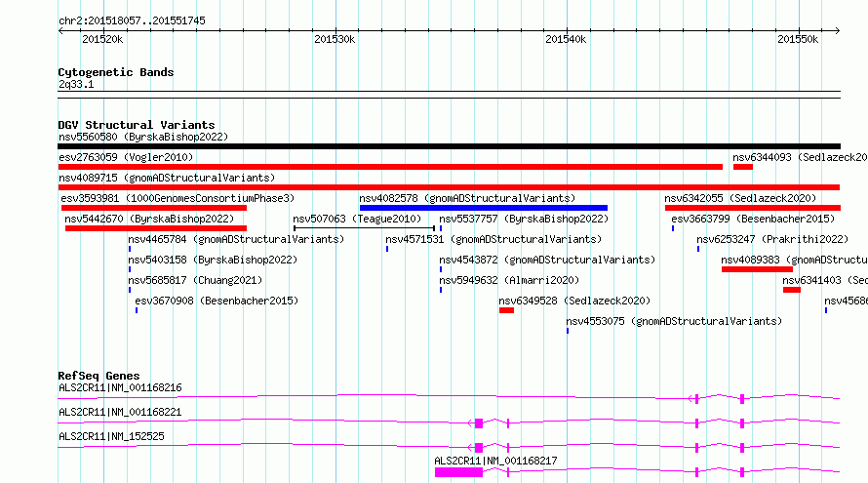
Task: Click the left arrow end of the ruler
Action: pyautogui.click(x=60, y=30)
